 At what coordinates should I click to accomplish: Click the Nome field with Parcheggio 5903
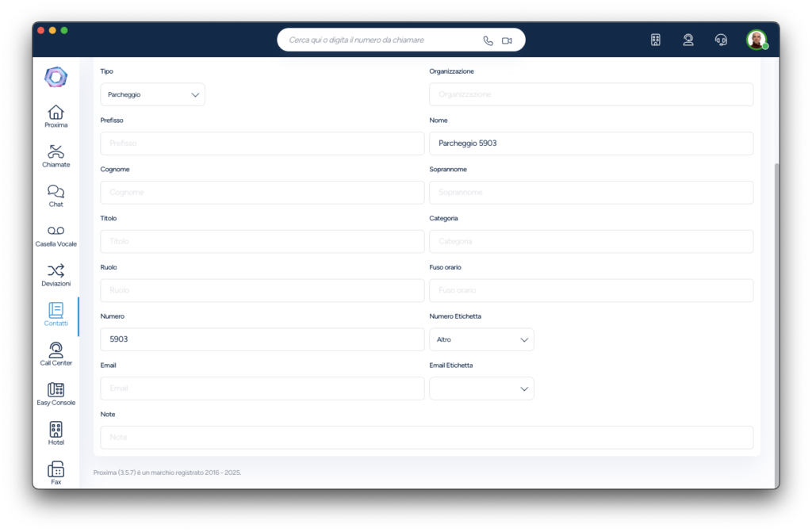coord(591,144)
